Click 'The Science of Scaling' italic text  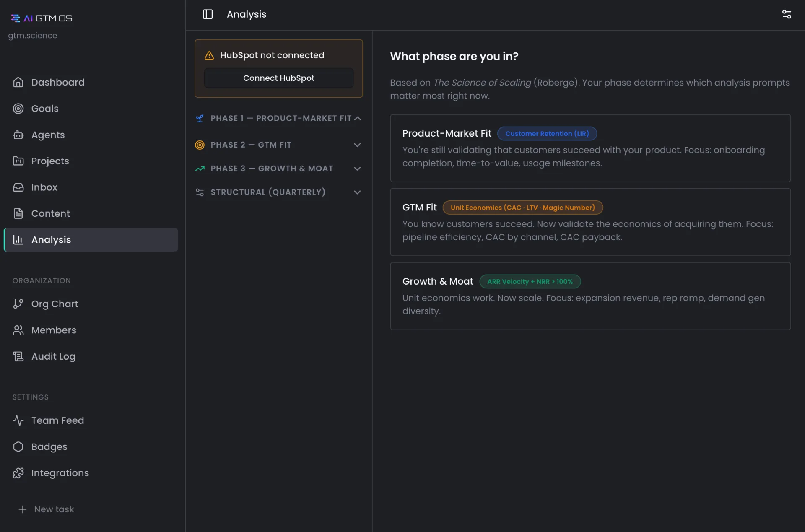[x=482, y=83]
